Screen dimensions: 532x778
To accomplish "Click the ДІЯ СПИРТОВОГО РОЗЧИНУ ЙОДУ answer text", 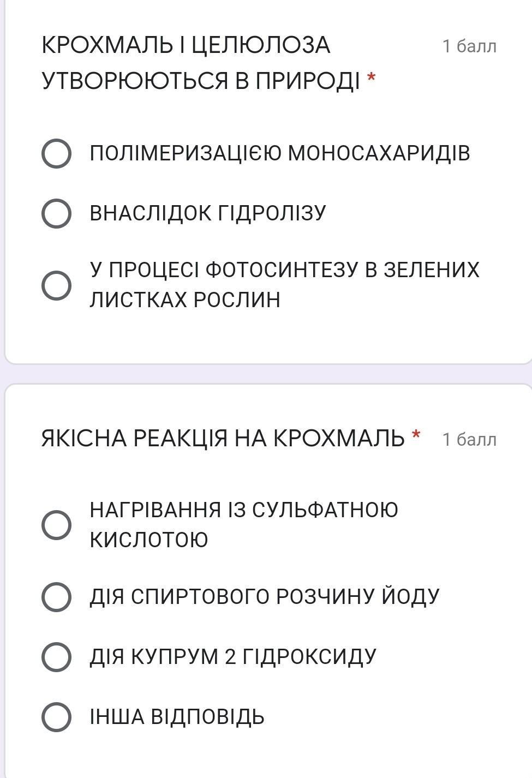I will (264, 596).
